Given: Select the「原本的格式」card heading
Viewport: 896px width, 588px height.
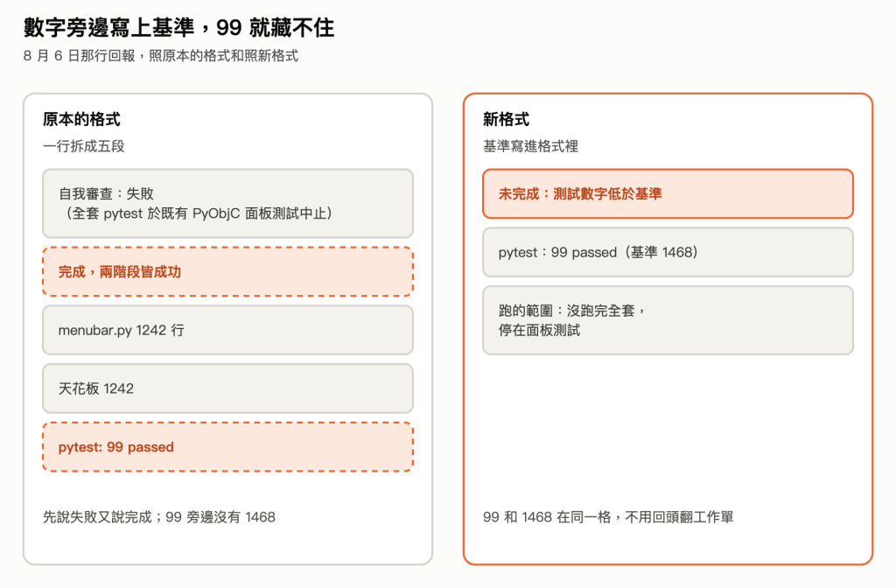Looking at the screenshot, I should click(81, 119).
